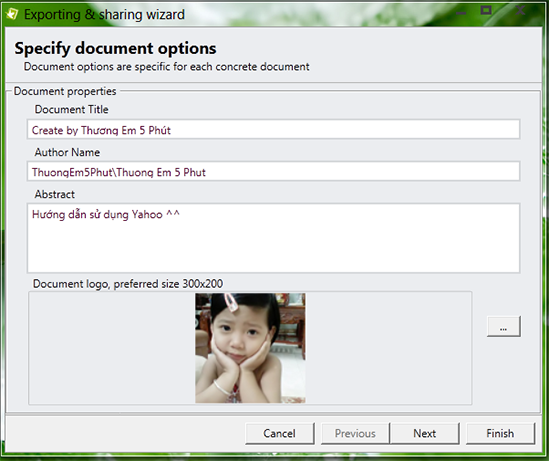
Task: Open the browse button for document logo
Action: click(503, 327)
